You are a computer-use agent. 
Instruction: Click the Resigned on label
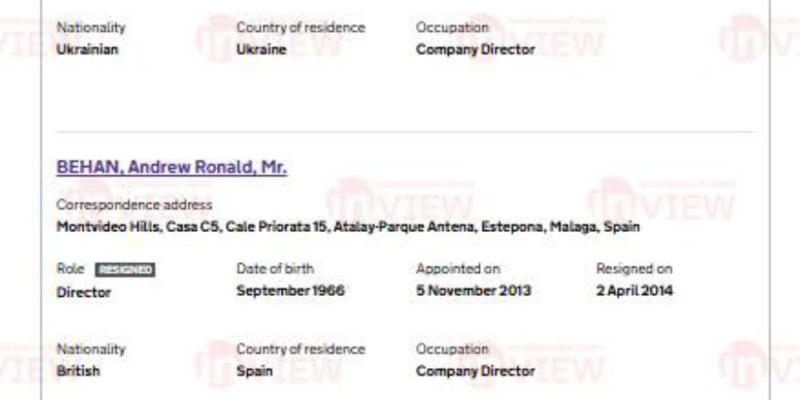click(634, 269)
